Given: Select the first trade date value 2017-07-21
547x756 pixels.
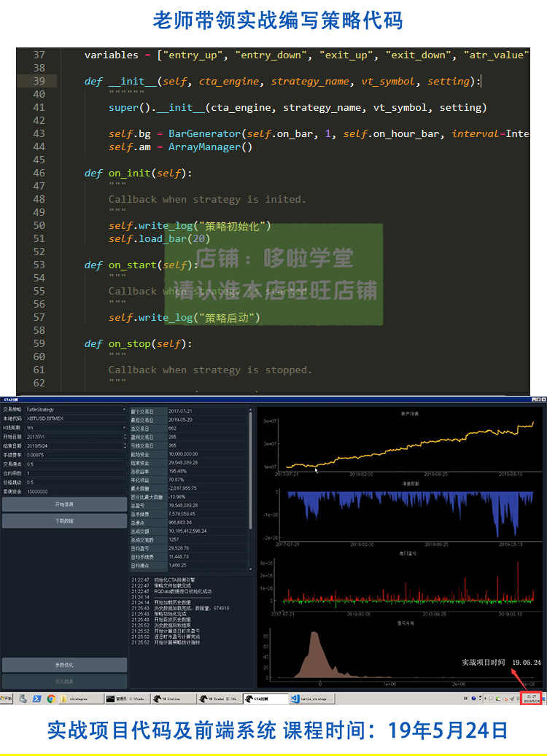Looking at the screenshot, I should (x=180, y=411).
